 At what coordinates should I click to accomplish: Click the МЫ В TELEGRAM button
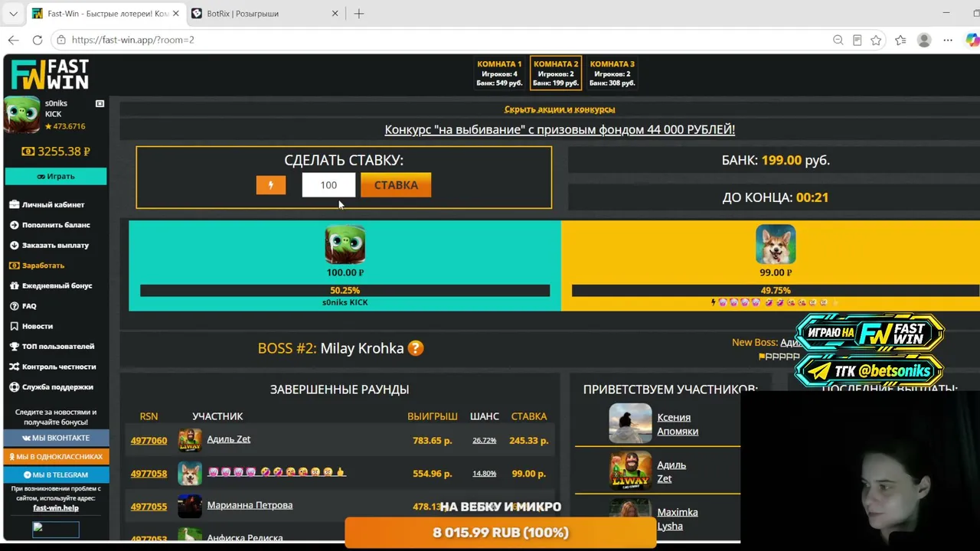coord(56,474)
